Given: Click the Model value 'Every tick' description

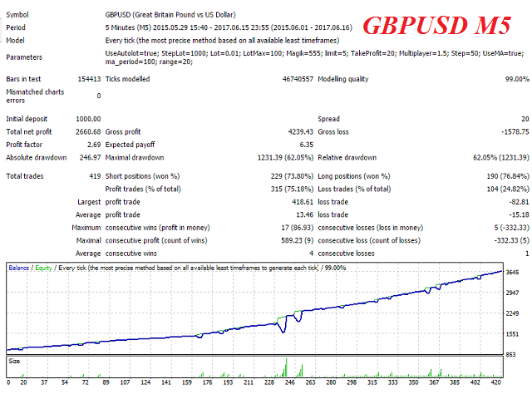Looking at the screenshot, I should click(x=222, y=41).
